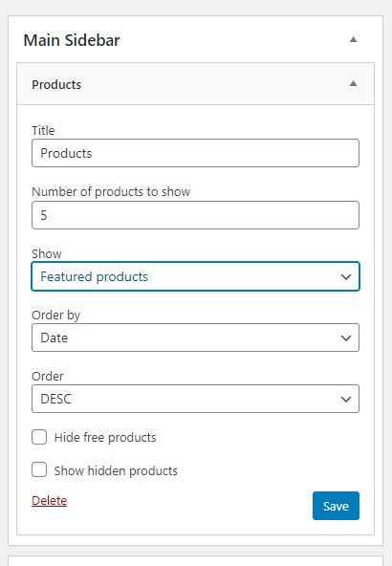Click the Show hidden products label
This screenshot has width=392, height=566.
tap(116, 471)
